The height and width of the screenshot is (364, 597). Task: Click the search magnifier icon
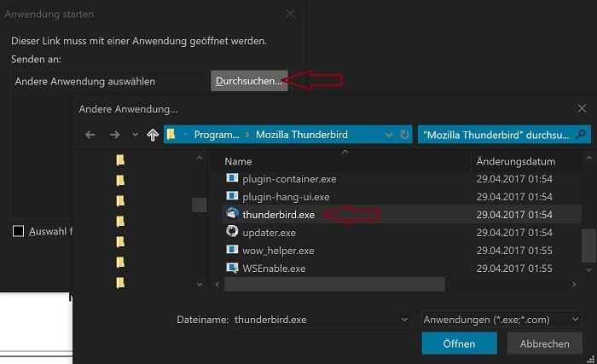pyautogui.click(x=581, y=134)
